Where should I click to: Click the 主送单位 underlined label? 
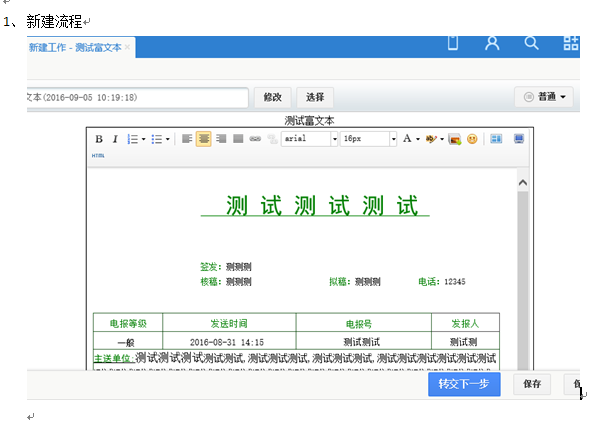tap(114, 359)
